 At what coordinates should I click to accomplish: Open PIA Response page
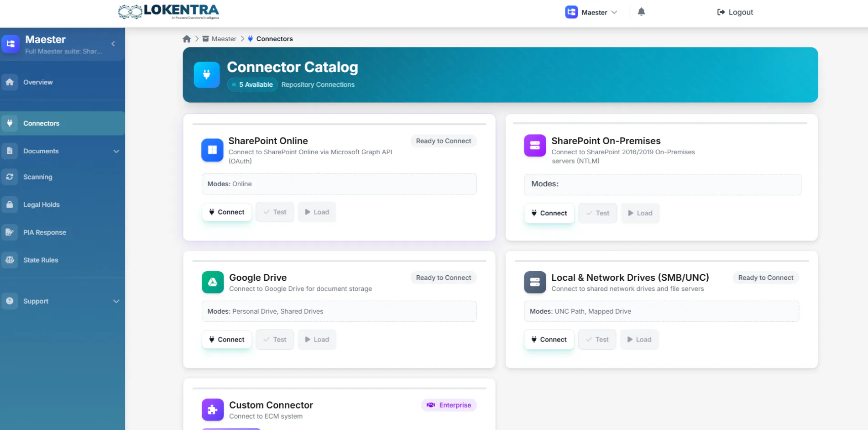coord(63,232)
